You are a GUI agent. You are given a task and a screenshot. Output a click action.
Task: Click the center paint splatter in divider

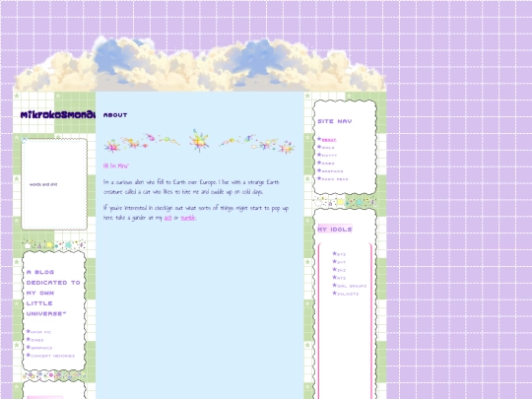click(199, 140)
